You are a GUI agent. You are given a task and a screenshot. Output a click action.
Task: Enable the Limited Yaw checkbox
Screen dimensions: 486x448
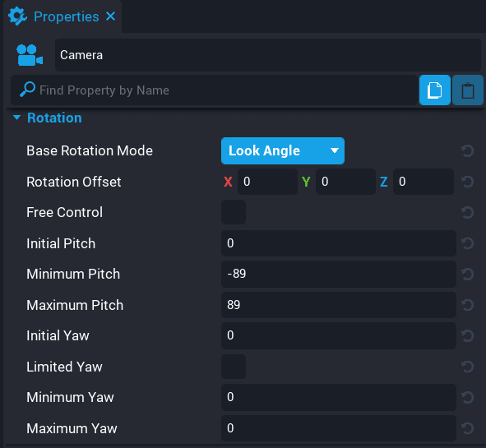click(x=234, y=367)
